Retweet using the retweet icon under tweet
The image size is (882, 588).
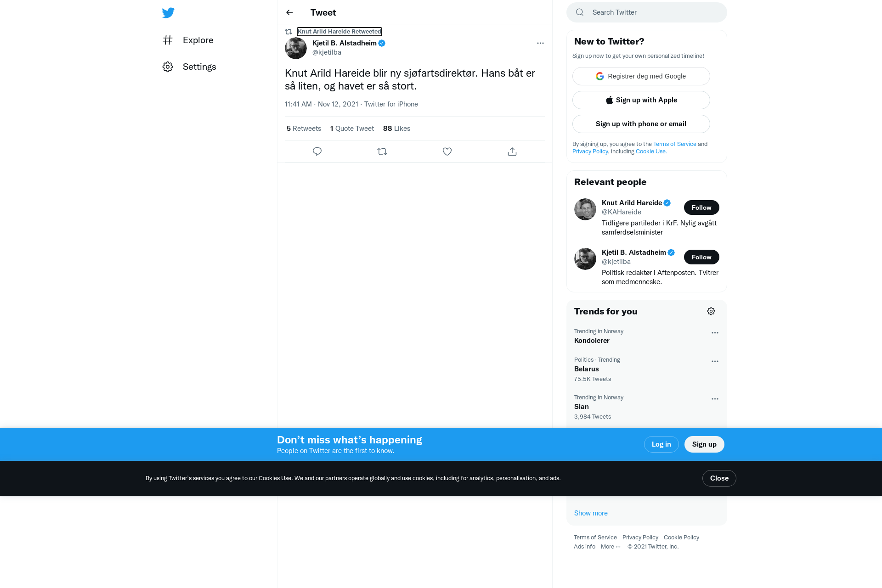pyautogui.click(x=382, y=151)
